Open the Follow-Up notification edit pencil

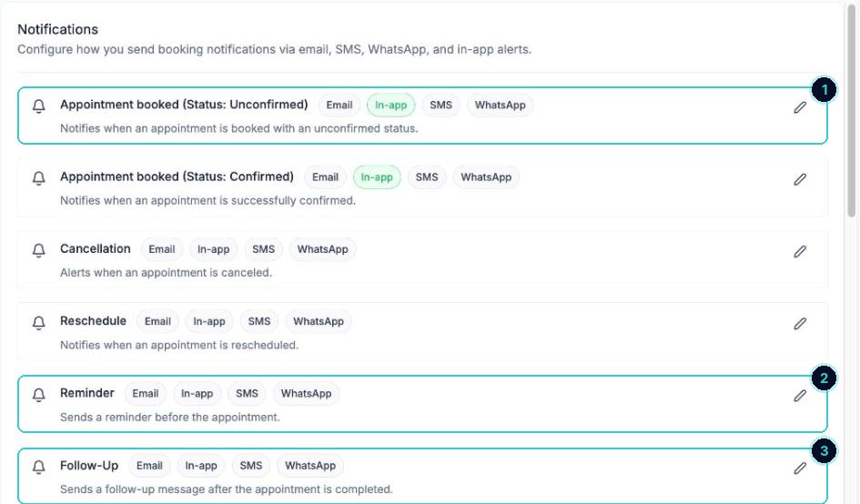click(x=800, y=468)
